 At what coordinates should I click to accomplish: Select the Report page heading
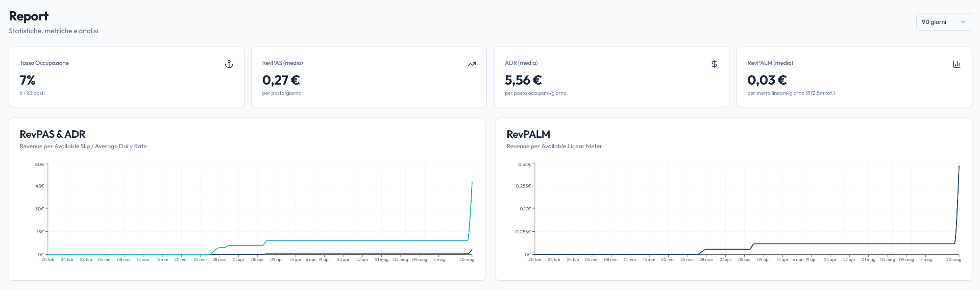(x=29, y=16)
